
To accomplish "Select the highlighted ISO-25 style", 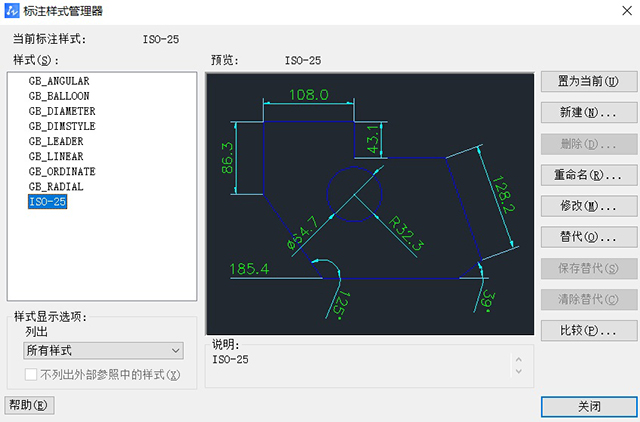I will [x=47, y=201].
